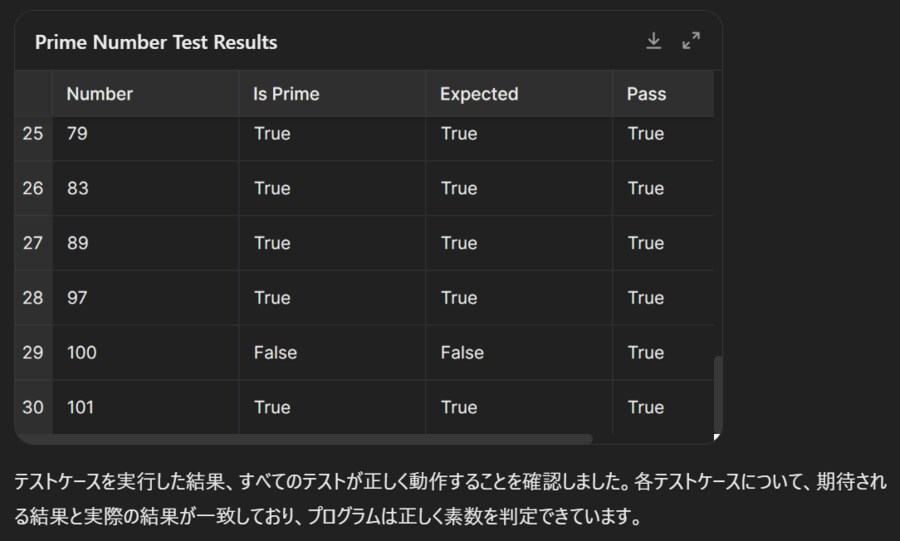
Task: Sort by the Is Prime column header
Action: [287, 94]
